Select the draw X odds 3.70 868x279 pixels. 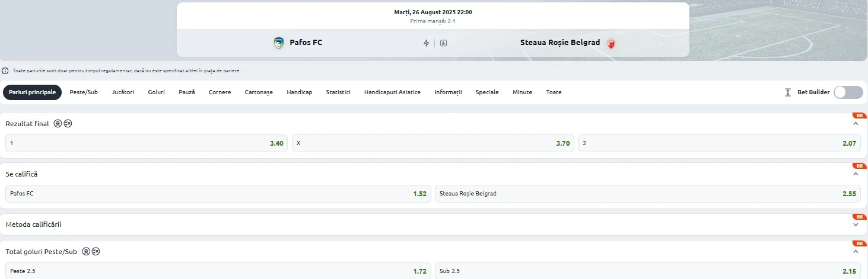[x=433, y=143]
